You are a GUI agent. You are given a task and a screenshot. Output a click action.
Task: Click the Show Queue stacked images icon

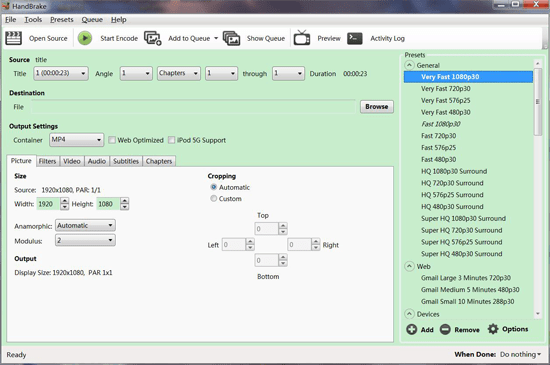231,38
